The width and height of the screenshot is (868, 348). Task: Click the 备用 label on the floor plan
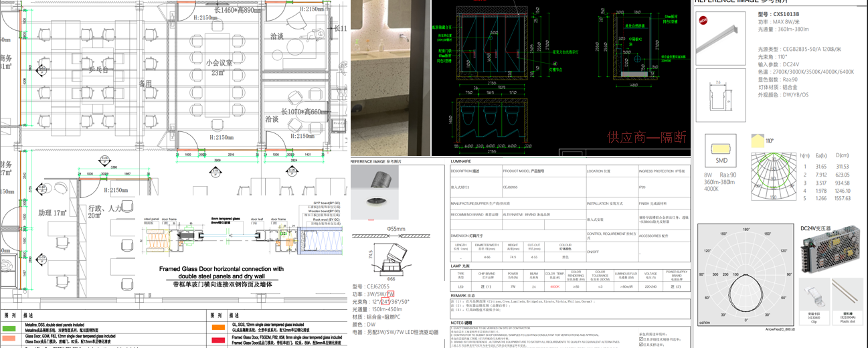click(145, 84)
